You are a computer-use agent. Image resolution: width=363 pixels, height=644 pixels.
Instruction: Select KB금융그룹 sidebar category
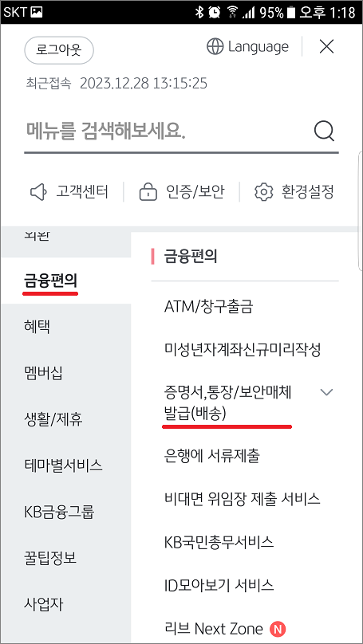(59, 512)
